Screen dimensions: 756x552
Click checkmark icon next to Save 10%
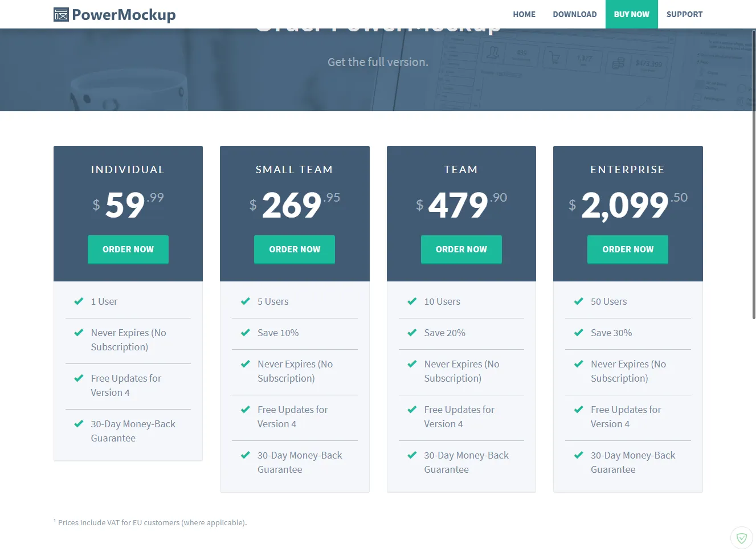pyautogui.click(x=246, y=333)
